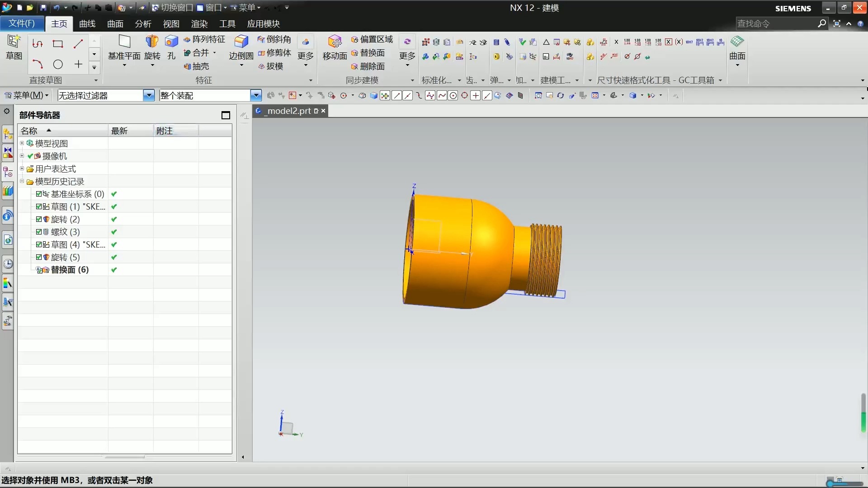Open the selection filter dropdown (无选择过滤器)
The height and width of the screenshot is (488, 868).
(x=149, y=95)
